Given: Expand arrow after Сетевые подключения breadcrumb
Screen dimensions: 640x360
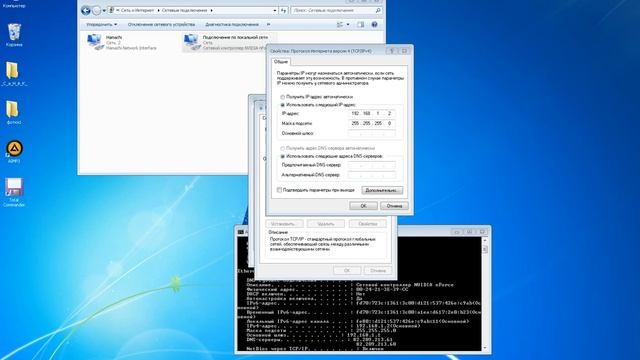Looking at the screenshot, I should click(211, 10).
